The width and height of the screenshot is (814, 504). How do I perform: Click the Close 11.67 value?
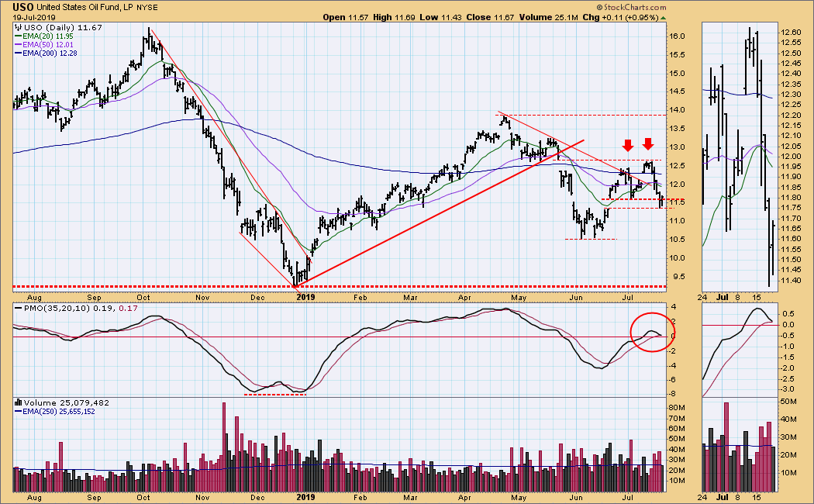pyautogui.click(x=490, y=17)
